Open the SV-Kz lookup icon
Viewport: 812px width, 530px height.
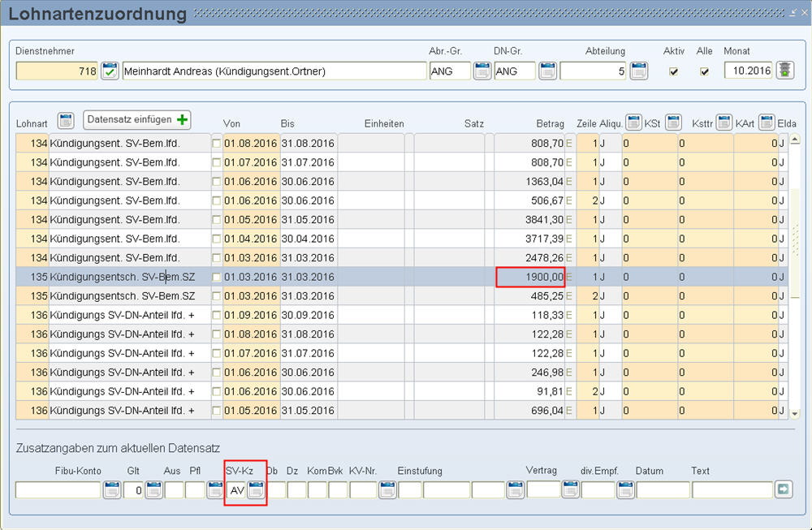(x=256, y=489)
